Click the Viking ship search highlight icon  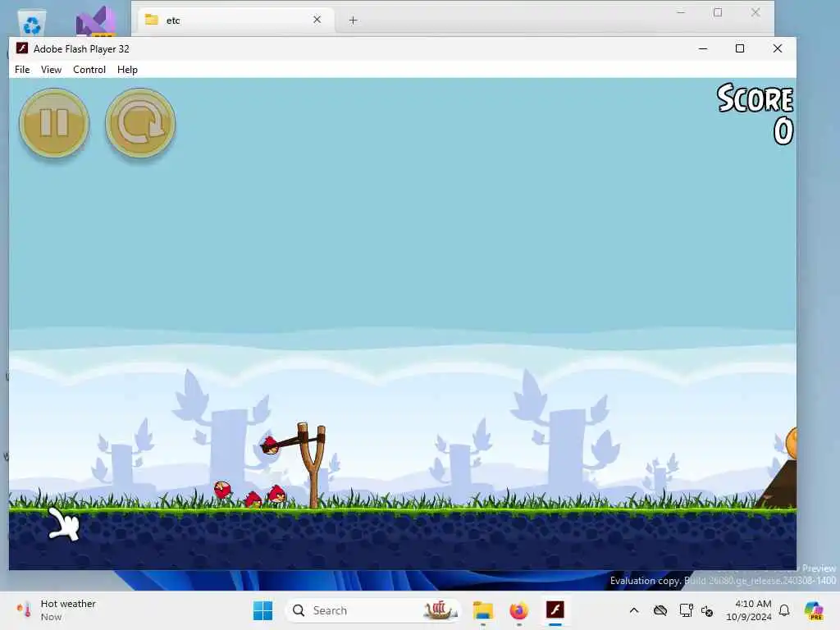click(440, 609)
